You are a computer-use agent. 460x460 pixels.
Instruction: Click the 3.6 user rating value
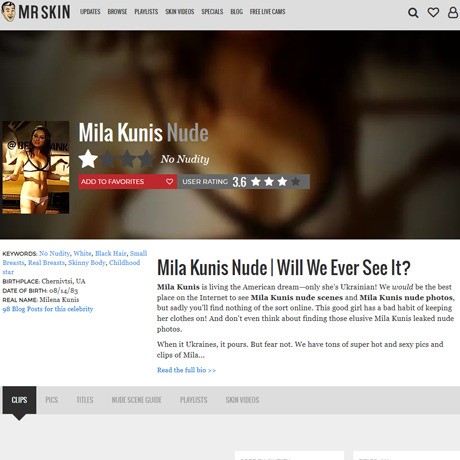239,182
